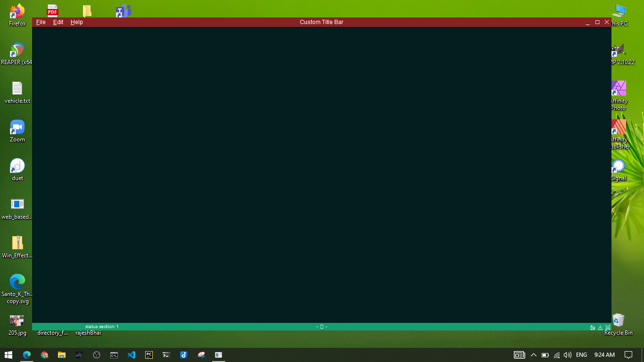
Task: Click the building icon on the status bar right
Action: tap(593, 327)
